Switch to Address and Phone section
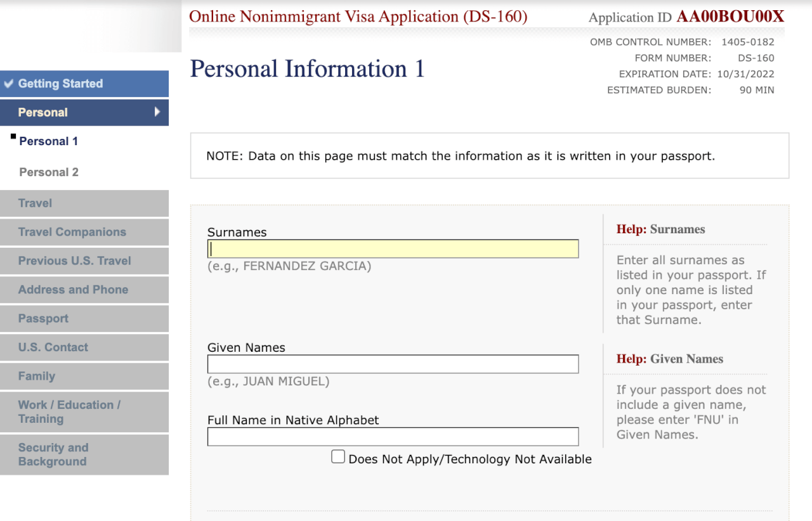This screenshot has height=521, width=812. (73, 290)
